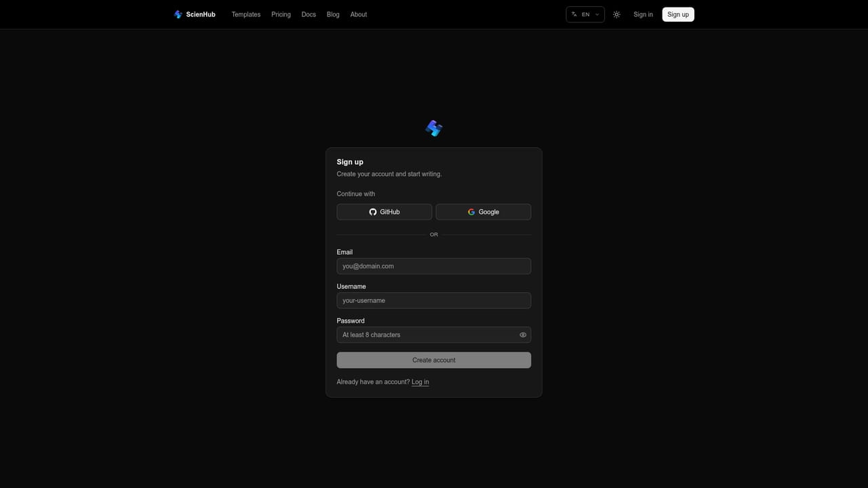Click the ScienHub brand name text
Image resolution: width=868 pixels, height=488 pixels.
click(201, 14)
